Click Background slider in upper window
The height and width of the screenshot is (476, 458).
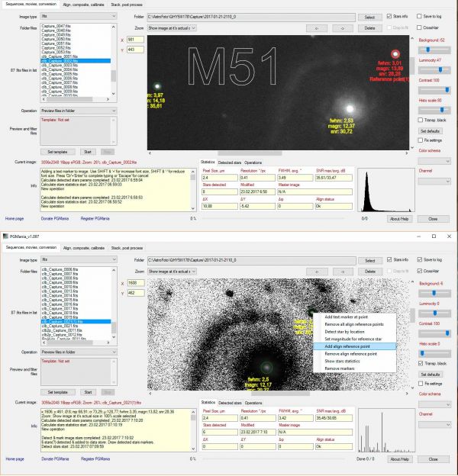(x=434, y=50)
